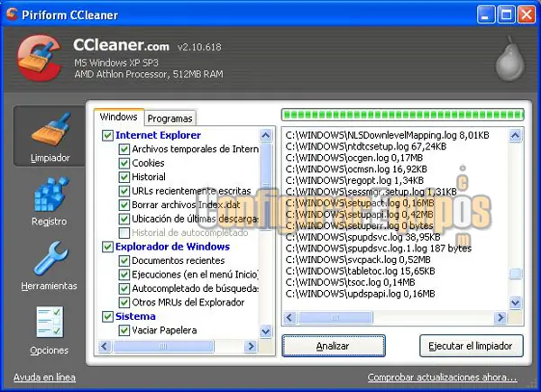Click results horizontal scrollbar thumb
The image size is (541, 392).
click(x=335, y=317)
